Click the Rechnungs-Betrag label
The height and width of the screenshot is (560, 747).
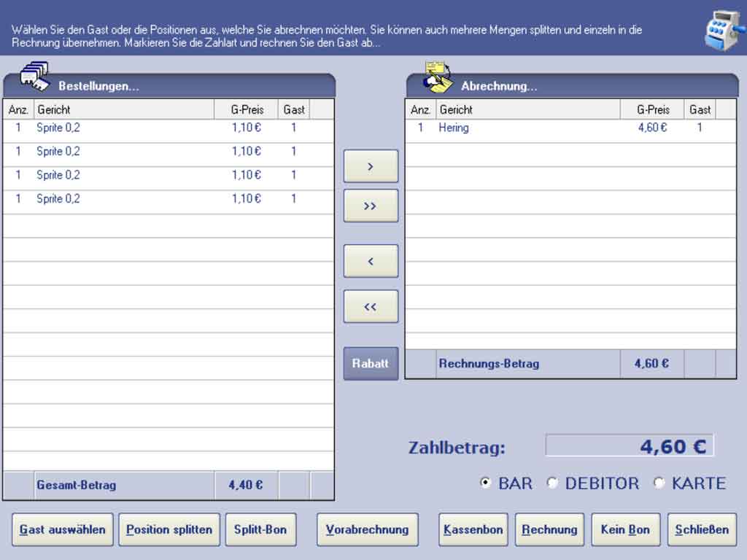tap(489, 364)
